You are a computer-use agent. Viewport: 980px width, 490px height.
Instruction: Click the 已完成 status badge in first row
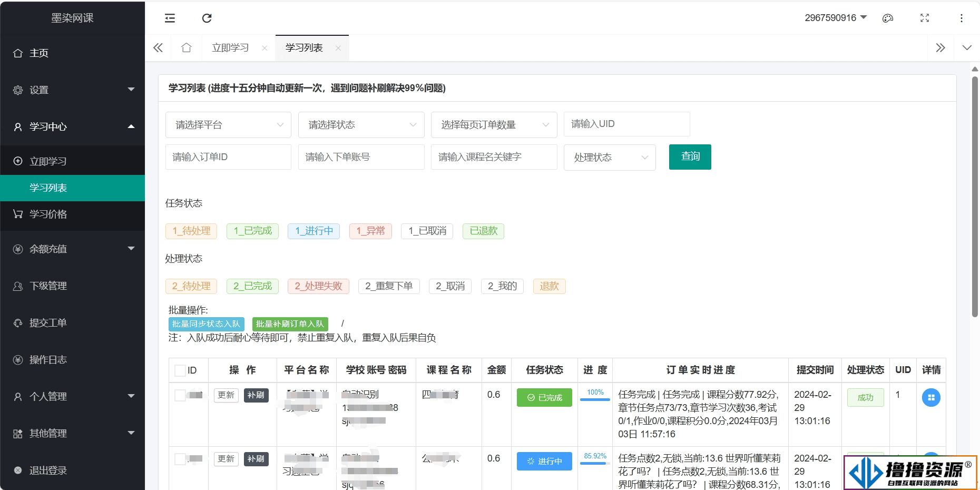tap(544, 398)
